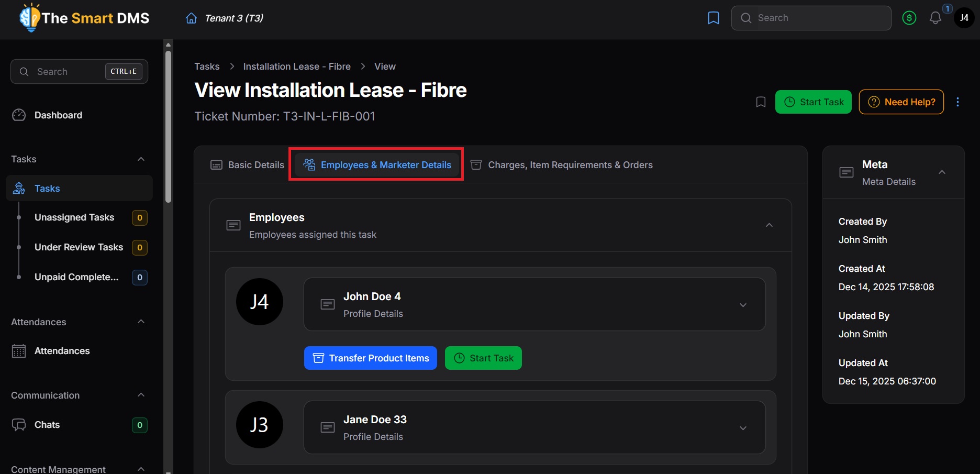Viewport: 980px width, 474px height.
Task: Open the Need Help? link
Action: [901, 102]
